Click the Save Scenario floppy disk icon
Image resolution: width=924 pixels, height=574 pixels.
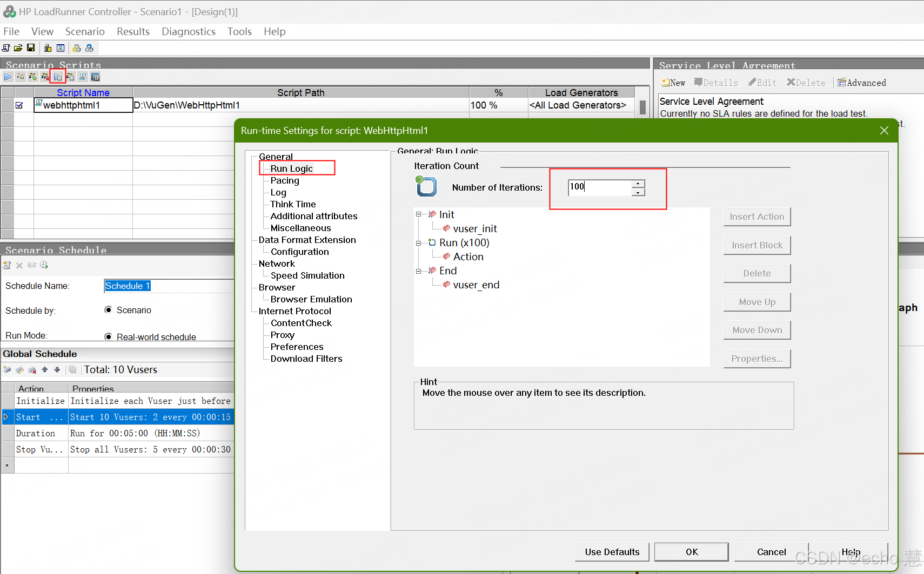tap(31, 48)
